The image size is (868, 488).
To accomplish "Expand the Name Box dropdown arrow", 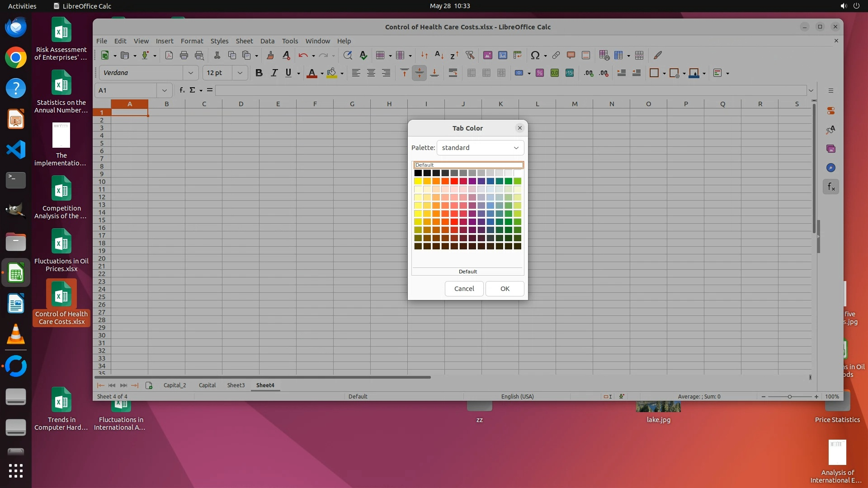I will click(x=164, y=90).
